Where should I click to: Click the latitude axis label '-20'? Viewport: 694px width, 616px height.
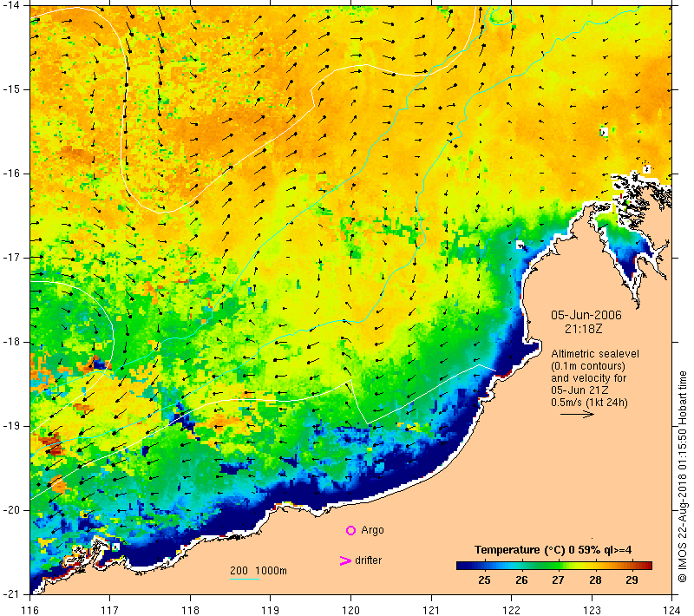10,510
